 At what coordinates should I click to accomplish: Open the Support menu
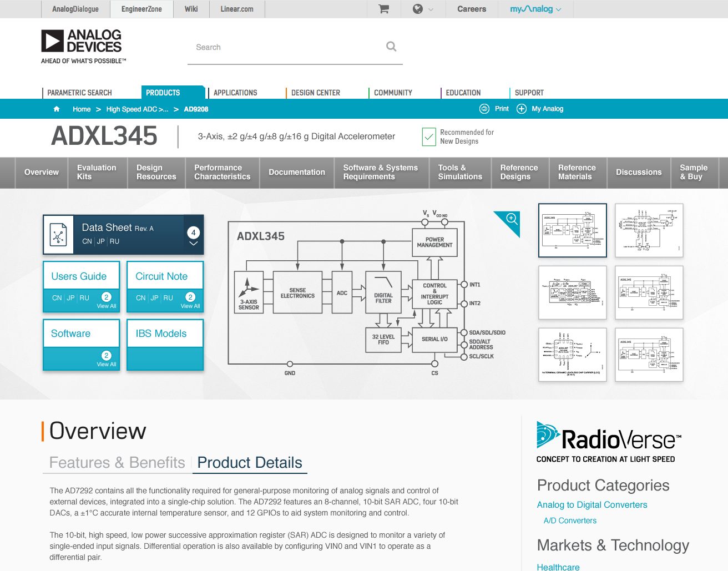coord(529,93)
